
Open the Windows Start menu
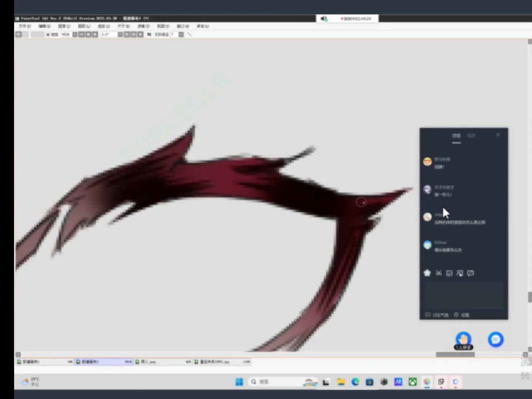(x=239, y=382)
